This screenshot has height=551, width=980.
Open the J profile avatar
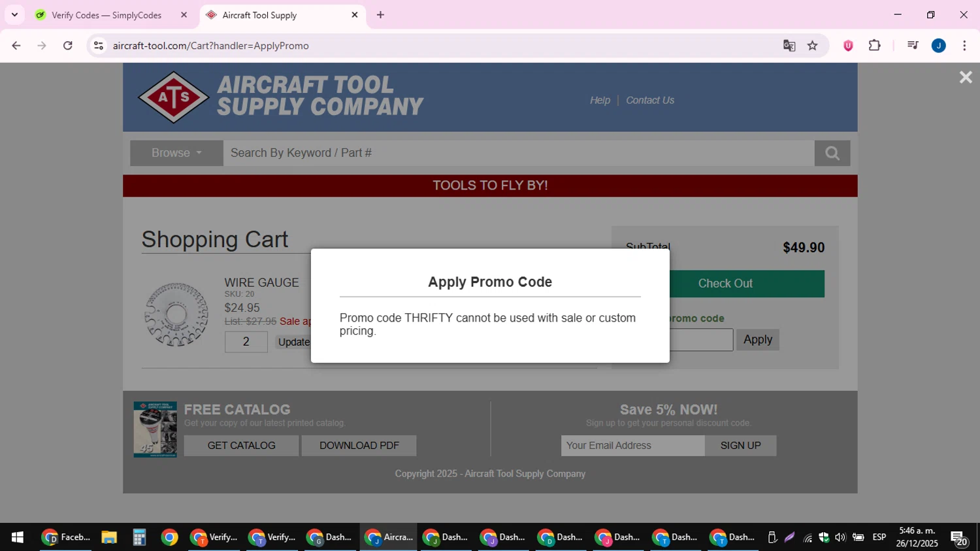click(938, 46)
